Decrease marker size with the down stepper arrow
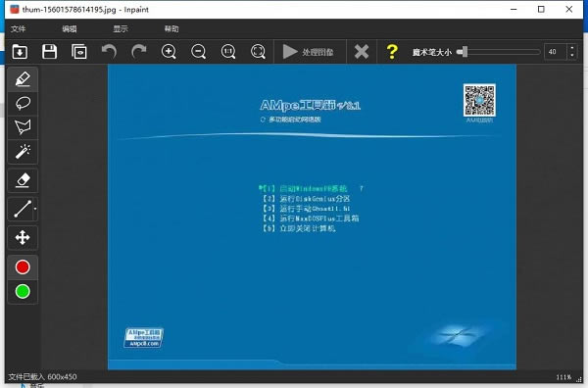 coord(572,56)
